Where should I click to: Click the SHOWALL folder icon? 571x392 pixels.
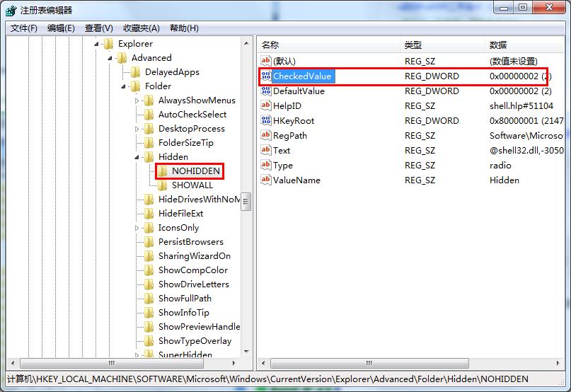[163, 185]
